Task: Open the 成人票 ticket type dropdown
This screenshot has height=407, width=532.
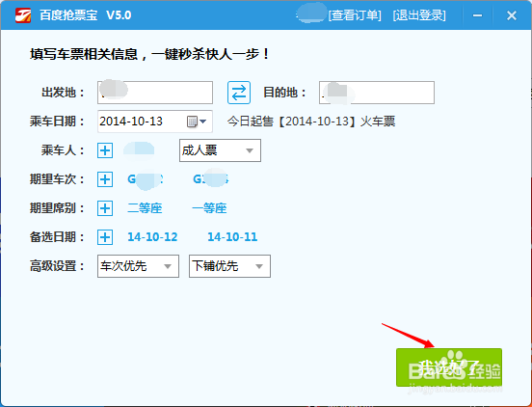Action: (x=220, y=150)
